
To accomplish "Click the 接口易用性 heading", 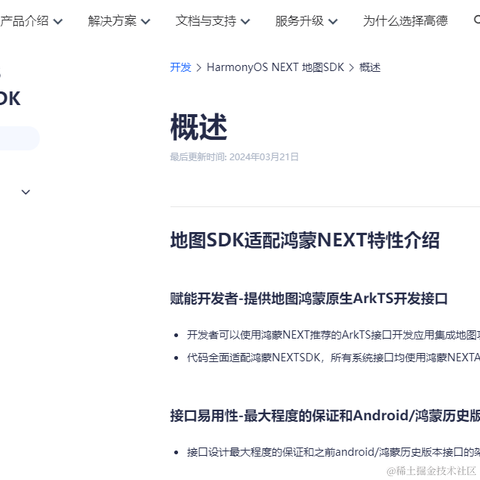I will coord(325,416).
